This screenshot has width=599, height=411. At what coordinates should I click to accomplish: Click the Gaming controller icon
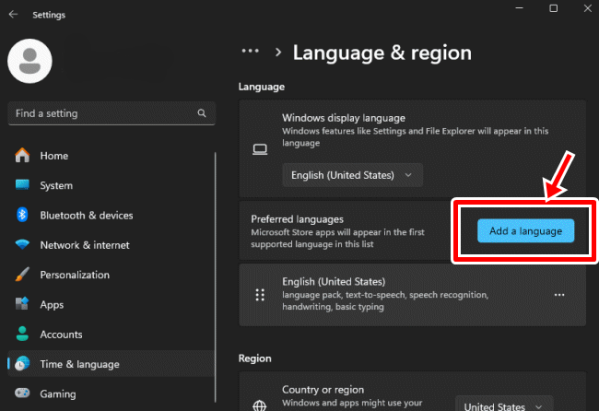(22, 393)
